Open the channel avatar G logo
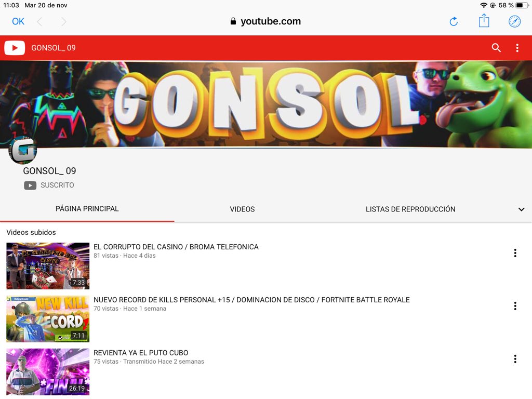Viewport: 532px width, 399px height. [23, 150]
